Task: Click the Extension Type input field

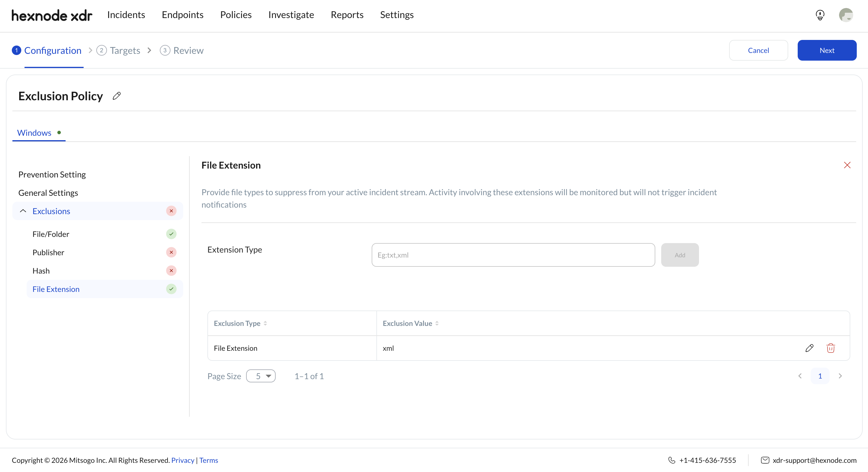Action: tap(513, 255)
